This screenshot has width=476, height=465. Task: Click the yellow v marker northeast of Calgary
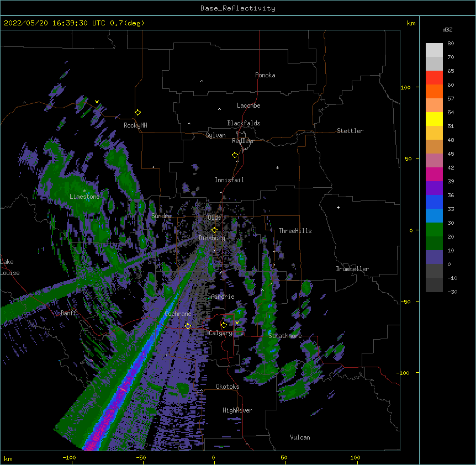tap(237, 323)
